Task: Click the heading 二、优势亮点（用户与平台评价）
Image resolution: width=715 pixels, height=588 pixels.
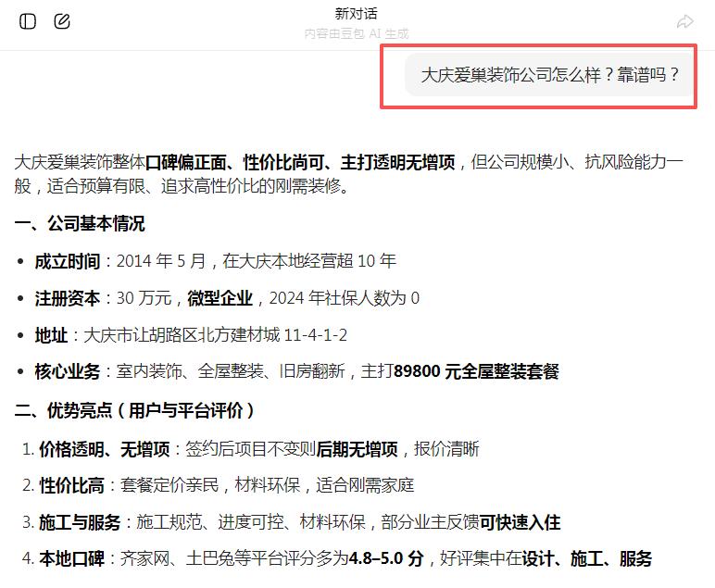Action: [x=135, y=409]
